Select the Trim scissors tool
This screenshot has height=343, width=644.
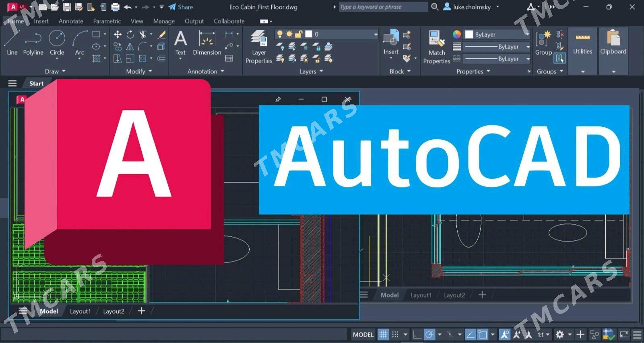(142, 35)
